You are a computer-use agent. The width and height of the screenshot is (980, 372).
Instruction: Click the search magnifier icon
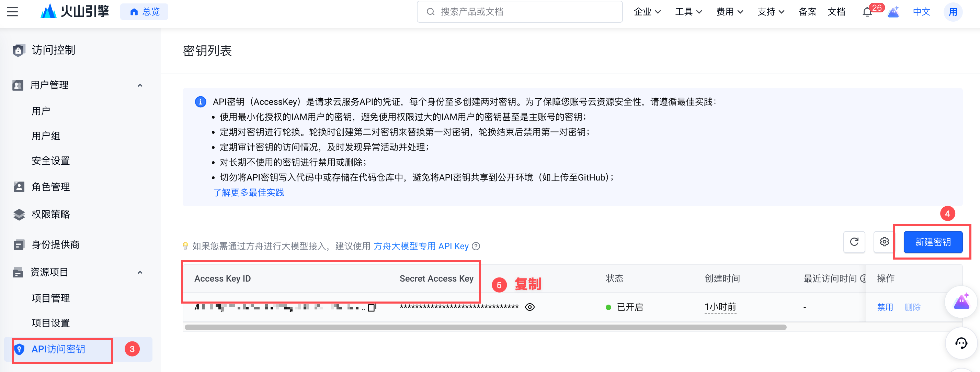pos(430,12)
